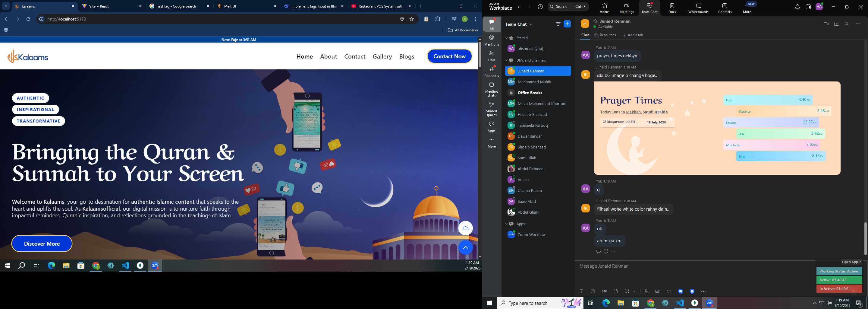Insert a code snippet icon
Image resolution: width=868 pixels, height=309 pixels.
point(669,291)
